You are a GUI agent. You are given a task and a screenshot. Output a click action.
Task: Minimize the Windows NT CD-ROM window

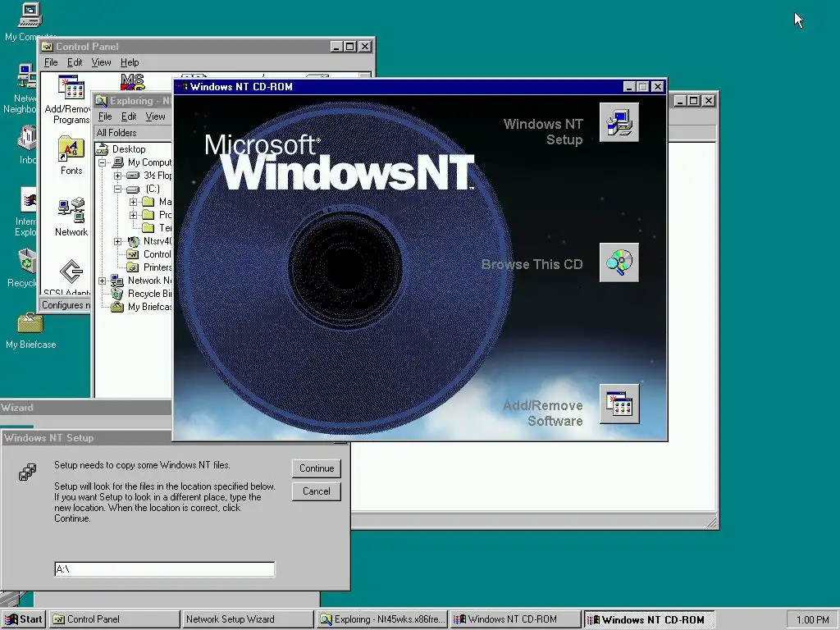[x=629, y=87]
